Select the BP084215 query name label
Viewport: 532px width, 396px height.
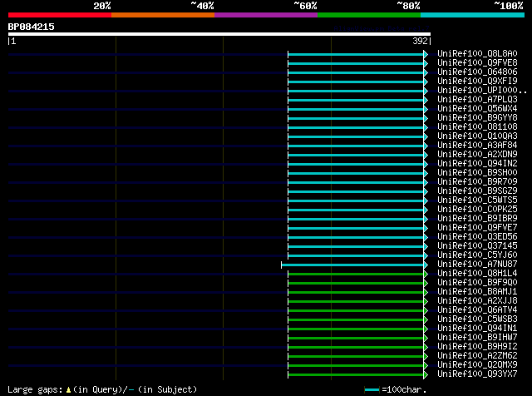(x=32, y=27)
